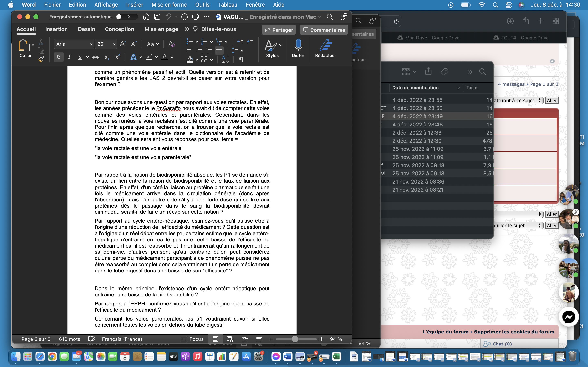This screenshot has width=588, height=367.
Task: Click the clear formatting icon
Action: tap(171, 44)
